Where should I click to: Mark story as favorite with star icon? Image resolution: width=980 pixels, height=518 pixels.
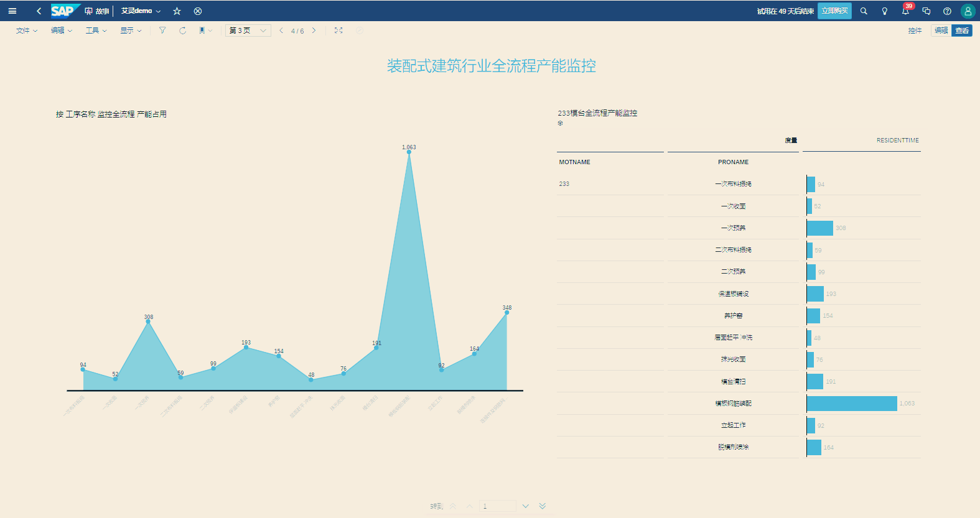[x=177, y=11]
